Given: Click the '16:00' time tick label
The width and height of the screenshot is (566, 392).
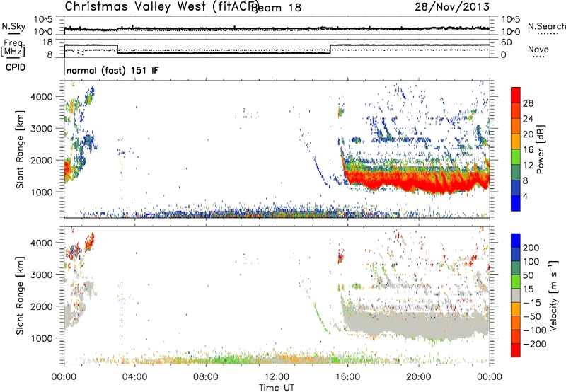Looking at the screenshot, I should click(x=347, y=376).
